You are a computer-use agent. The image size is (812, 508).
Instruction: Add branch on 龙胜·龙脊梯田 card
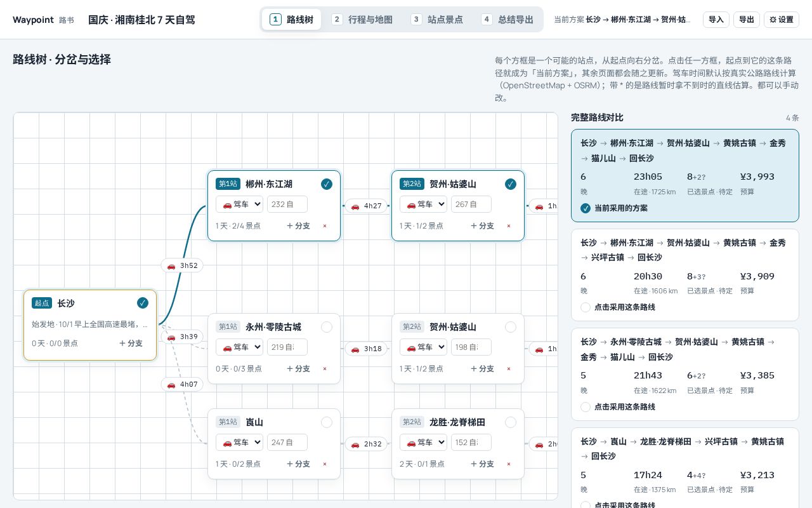point(482,464)
